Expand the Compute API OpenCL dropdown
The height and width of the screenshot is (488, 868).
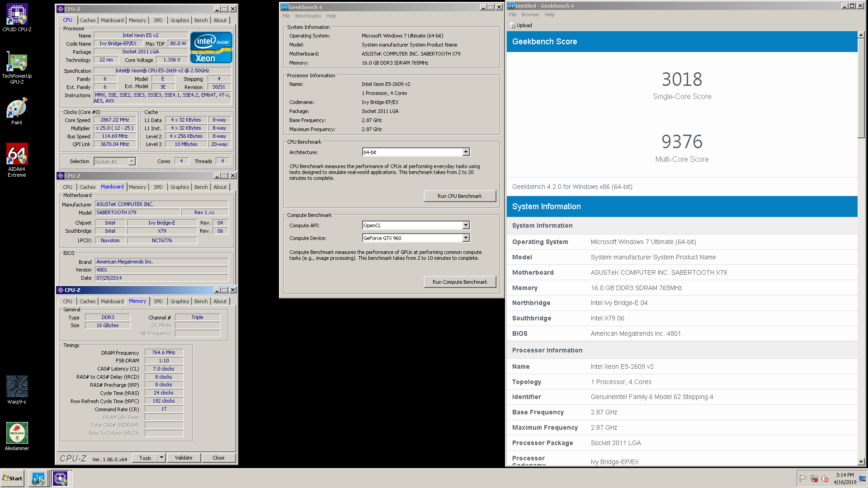(466, 225)
